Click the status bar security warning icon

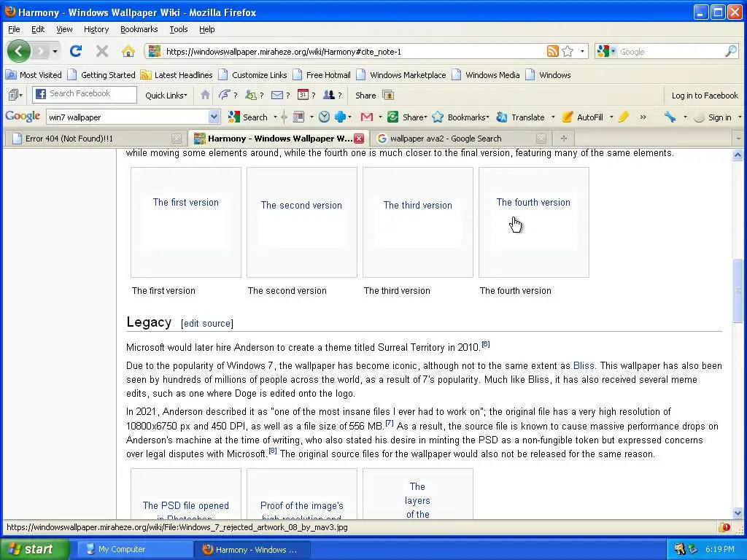pyautogui.click(x=724, y=527)
